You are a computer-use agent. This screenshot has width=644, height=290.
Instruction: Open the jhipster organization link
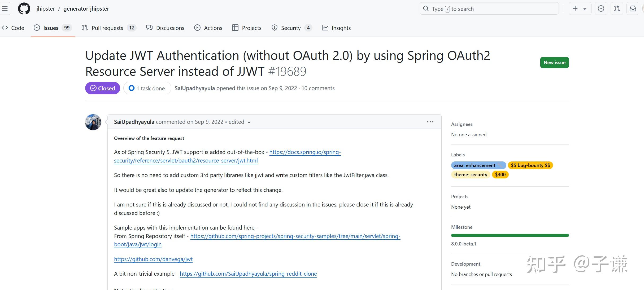pos(46,9)
